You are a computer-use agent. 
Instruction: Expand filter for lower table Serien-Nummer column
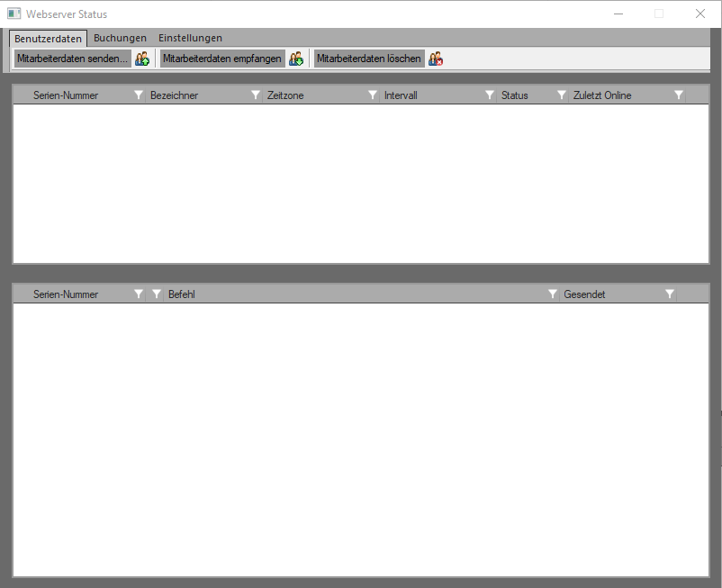point(139,294)
